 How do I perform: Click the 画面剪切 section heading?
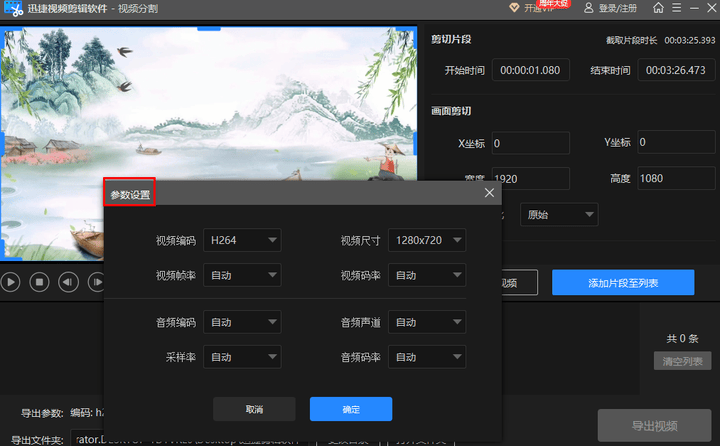pos(451,111)
